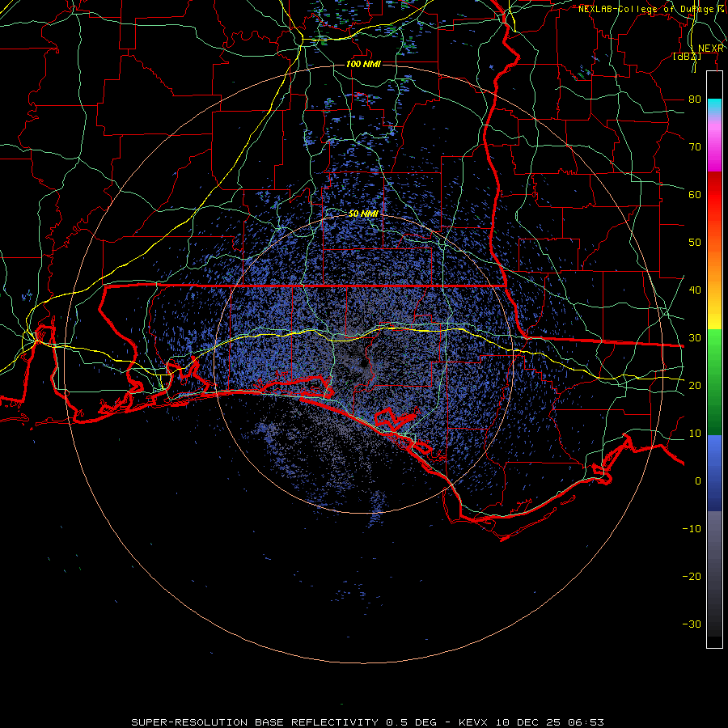
Task: Select the 40 value on dBZ scale
Action: tap(695, 290)
